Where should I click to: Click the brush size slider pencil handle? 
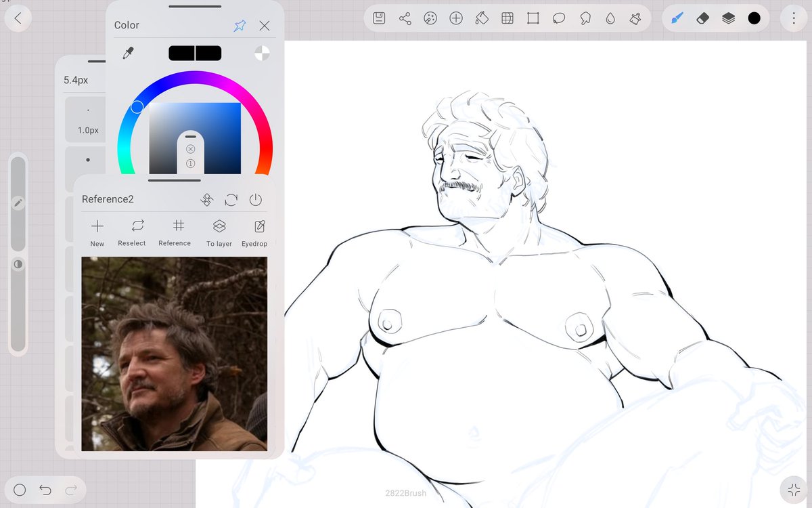pyautogui.click(x=18, y=203)
